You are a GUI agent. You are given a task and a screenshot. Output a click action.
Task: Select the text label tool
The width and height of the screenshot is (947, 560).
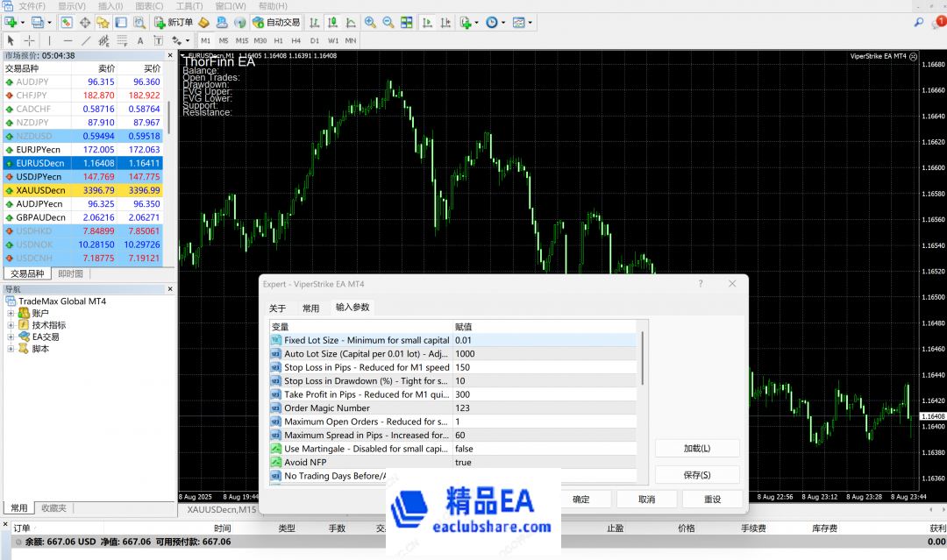158,40
